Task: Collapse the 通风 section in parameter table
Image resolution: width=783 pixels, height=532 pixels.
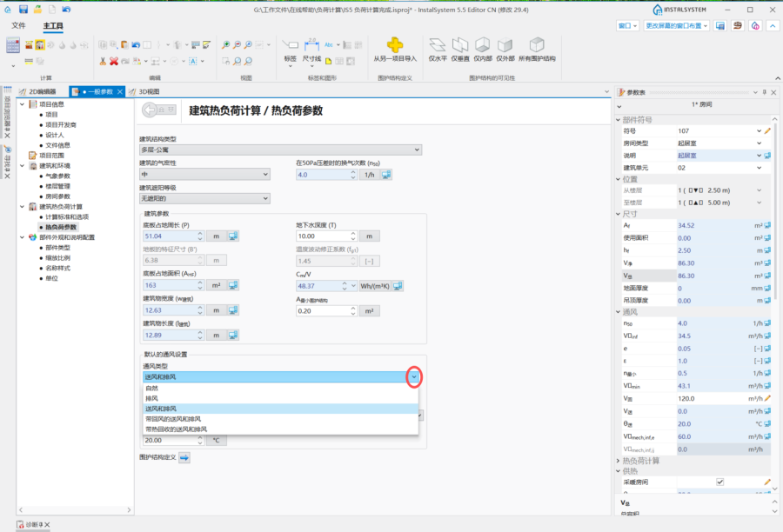Action: 618,310
